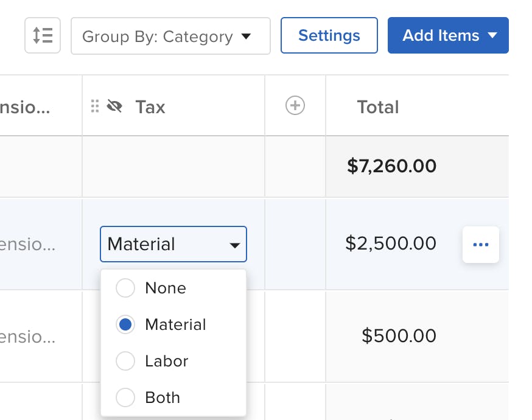
Task: Click the Add Items button
Action: pyautogui.click(x=440, y=35)
